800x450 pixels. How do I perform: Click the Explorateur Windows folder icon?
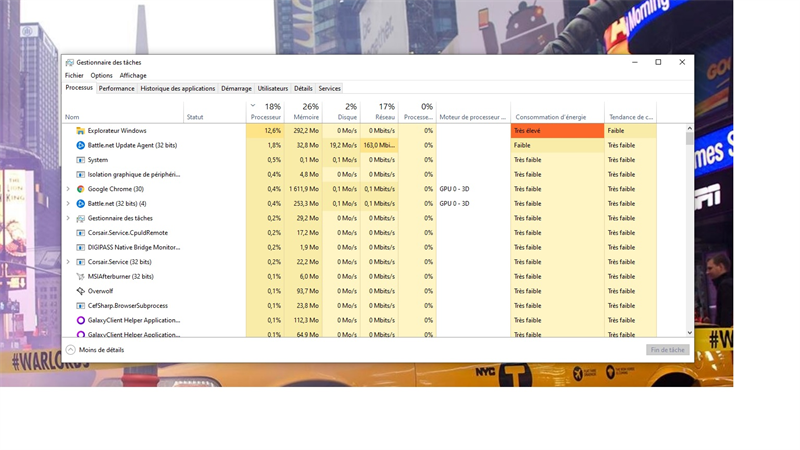[x=80, y=131]
